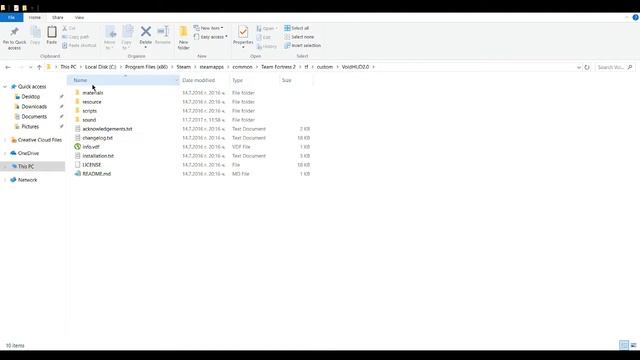The height and width of the screenshot is (360, 640).
Task: Select the LICENSE file
Action: pyautogui.click(x=91, y=165)
